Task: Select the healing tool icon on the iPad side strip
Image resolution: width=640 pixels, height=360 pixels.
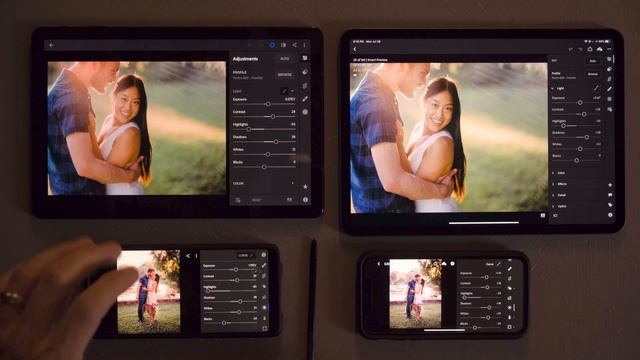Action: click(x=610, y=69)
